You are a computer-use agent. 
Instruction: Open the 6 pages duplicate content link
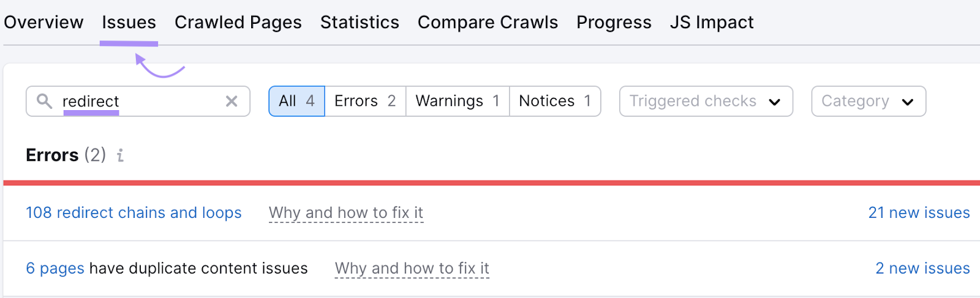(x=55, y=268)
